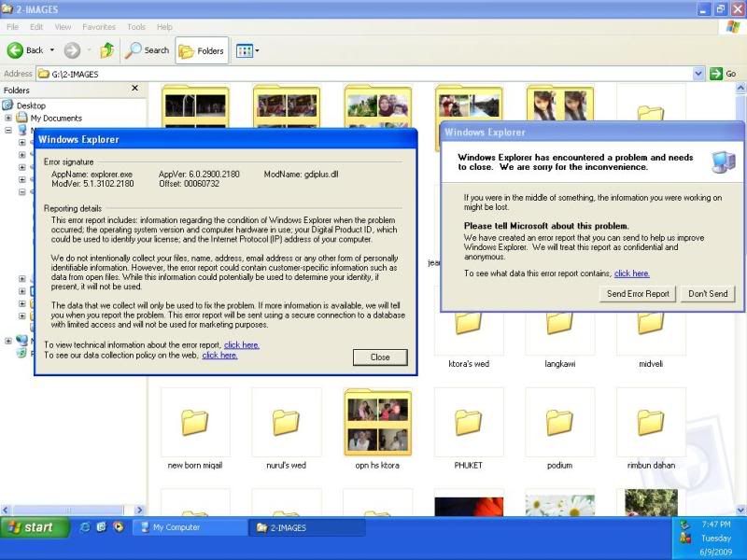Click the green Go arrow button
This screenshot has height=560, width=747.
tap(715, 74)
